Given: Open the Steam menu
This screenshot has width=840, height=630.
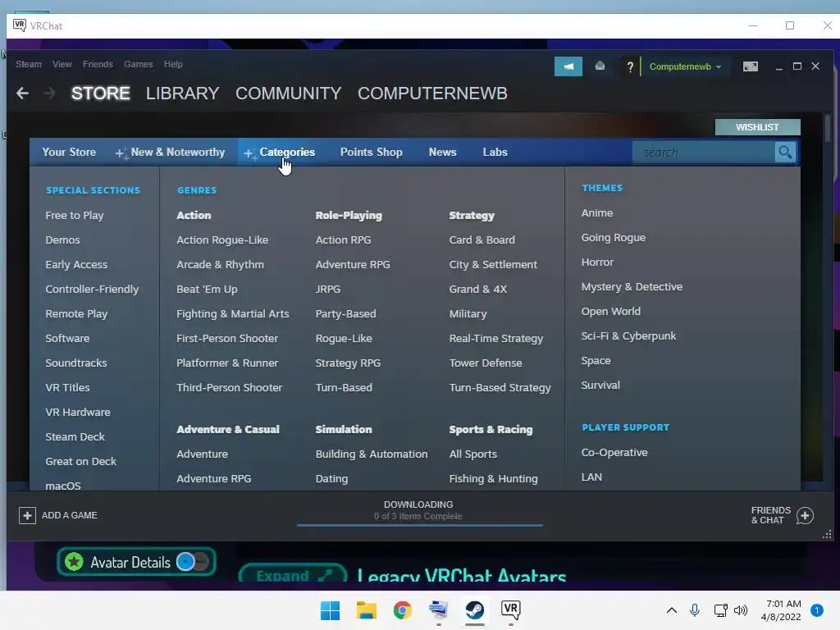Looking at the screenshot, I should [29, 64].
